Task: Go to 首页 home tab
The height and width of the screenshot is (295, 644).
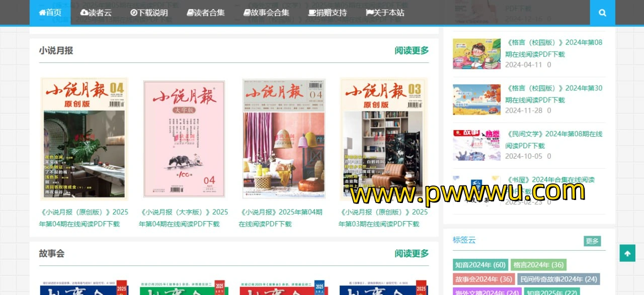Action: [50, 13]
